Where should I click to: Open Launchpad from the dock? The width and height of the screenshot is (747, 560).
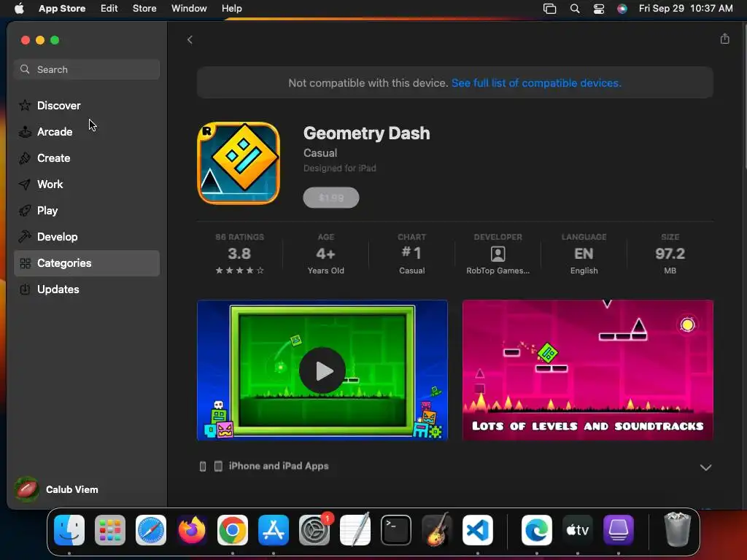click(110, 530)
